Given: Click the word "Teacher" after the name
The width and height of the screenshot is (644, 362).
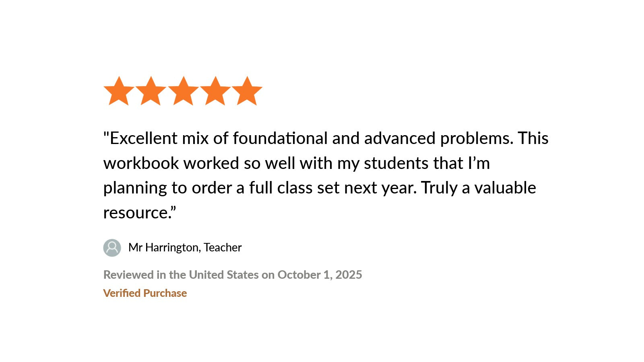Looking at the screenshot, I should 223,247.
